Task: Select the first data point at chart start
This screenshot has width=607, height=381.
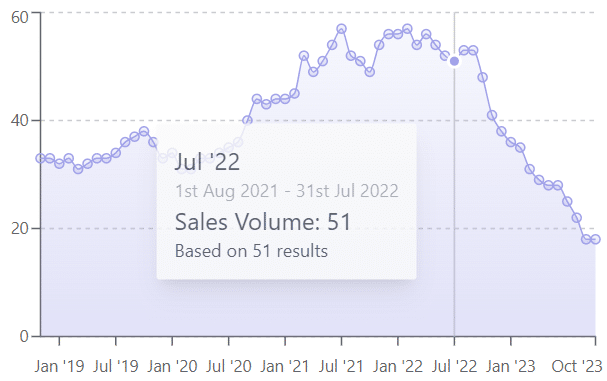Action: pos(41,158)
